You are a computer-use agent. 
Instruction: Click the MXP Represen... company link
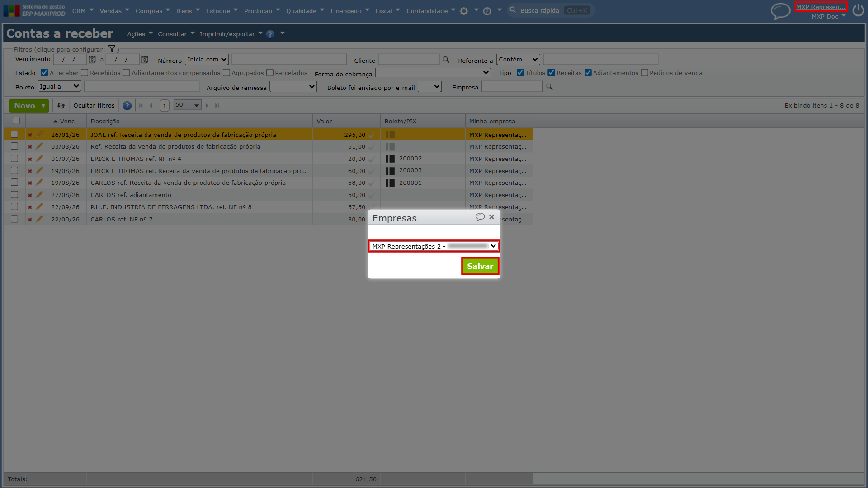821,7
